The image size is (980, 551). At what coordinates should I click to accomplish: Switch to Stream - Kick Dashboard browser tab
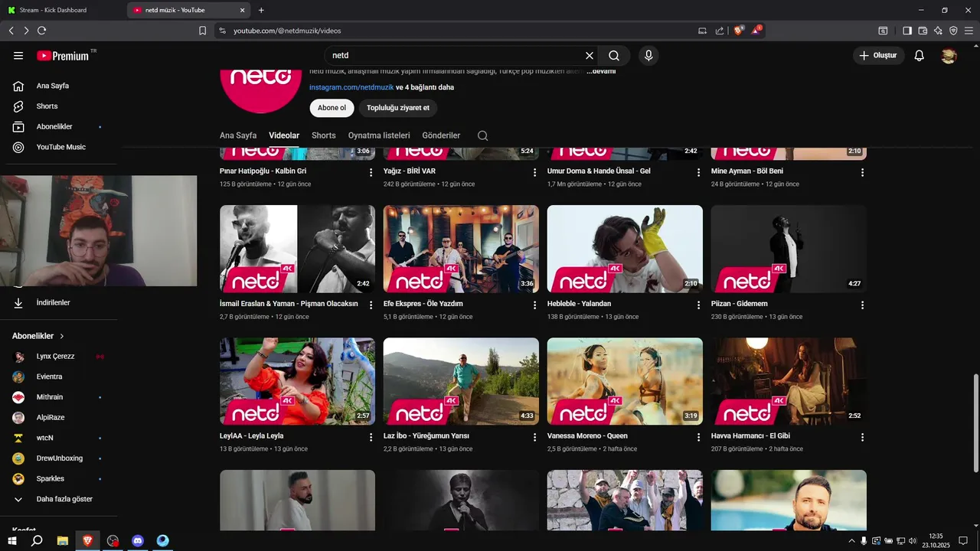(x=61, y=10)
